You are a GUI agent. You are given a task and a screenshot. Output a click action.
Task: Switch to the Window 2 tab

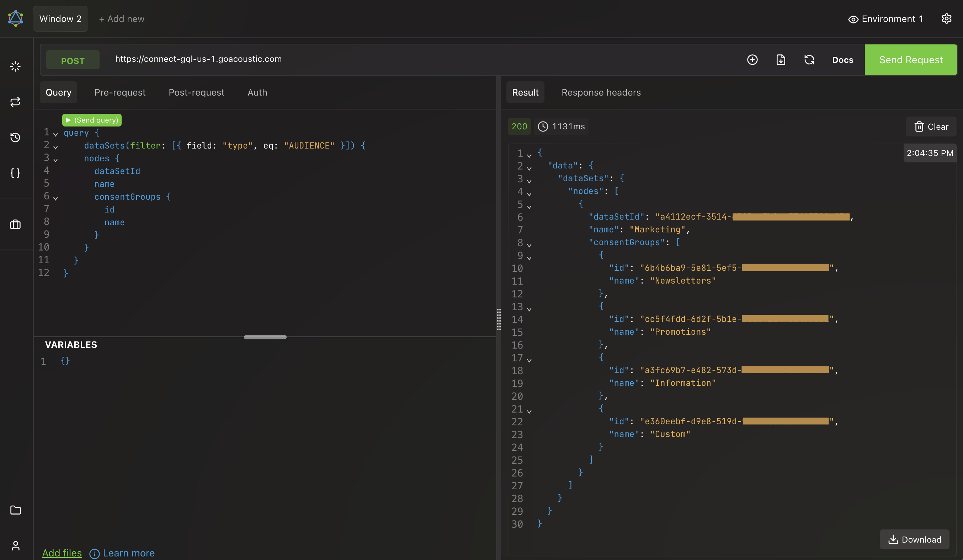coord(60,19)
